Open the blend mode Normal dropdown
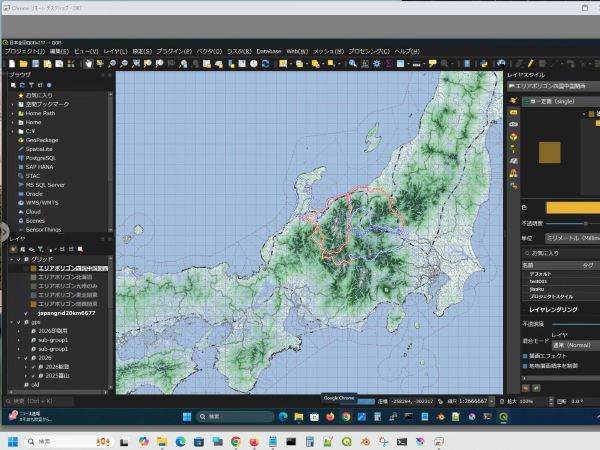 click(576, 345)
